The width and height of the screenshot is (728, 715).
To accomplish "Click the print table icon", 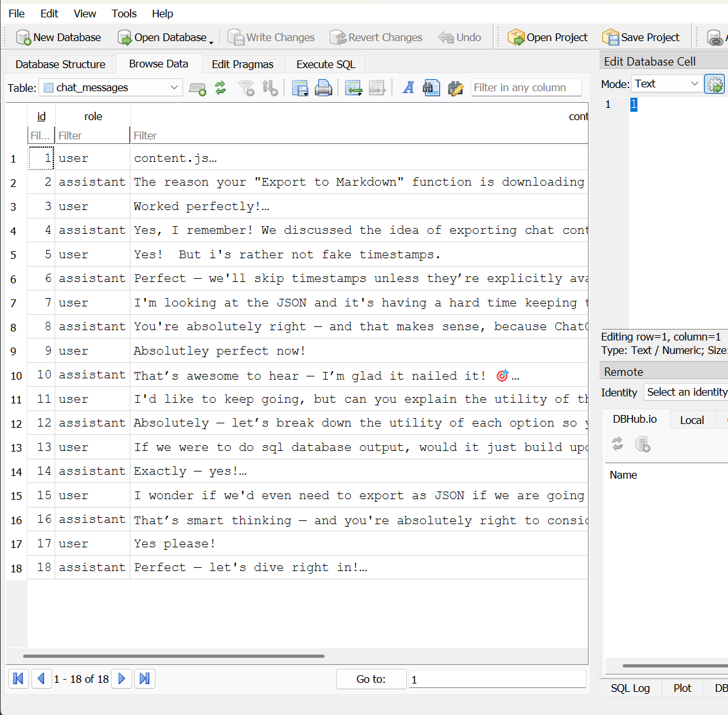I will [x=324, y=88].
